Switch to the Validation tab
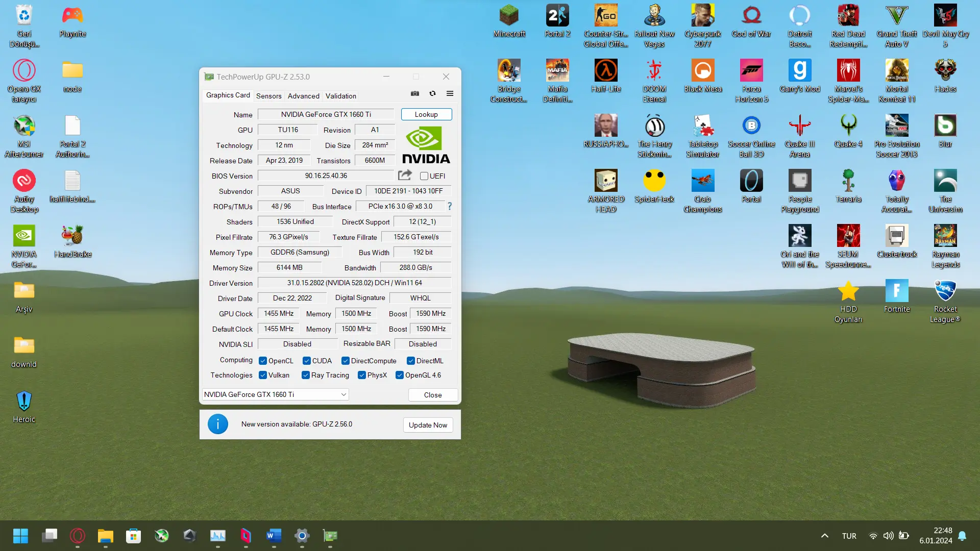 pyautogui.click(x=340, y=96)
